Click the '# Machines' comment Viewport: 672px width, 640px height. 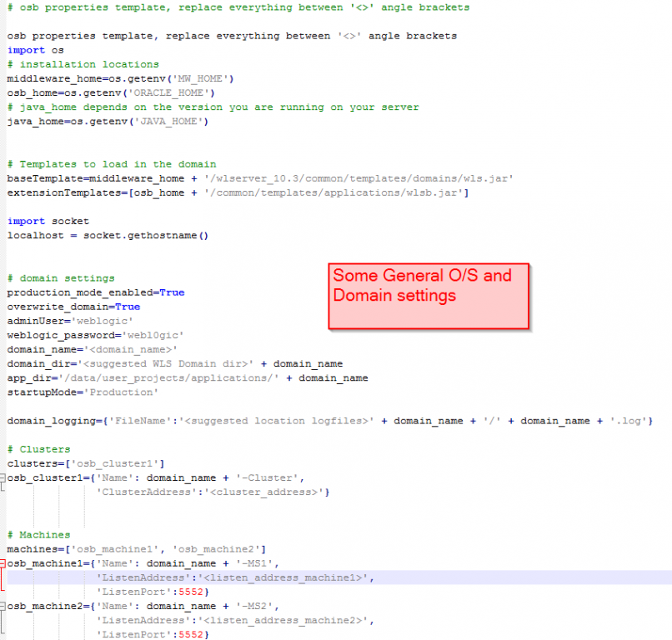pos(38,535)
